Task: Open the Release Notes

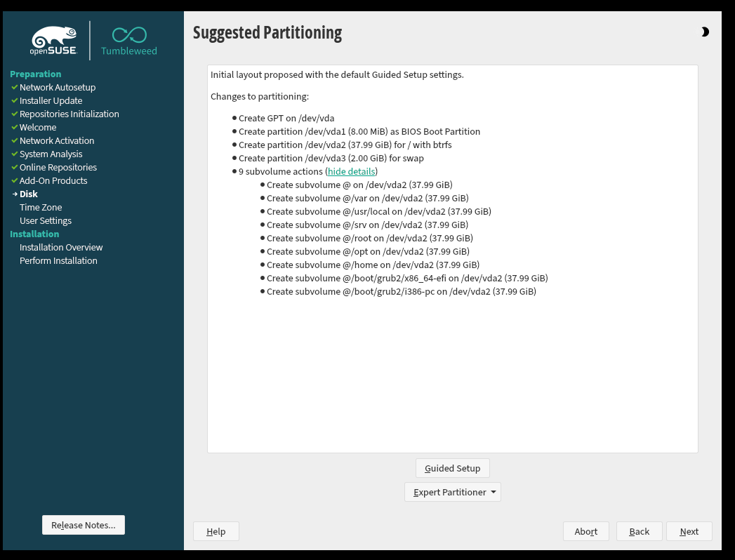Action: (x=83, y=525)
